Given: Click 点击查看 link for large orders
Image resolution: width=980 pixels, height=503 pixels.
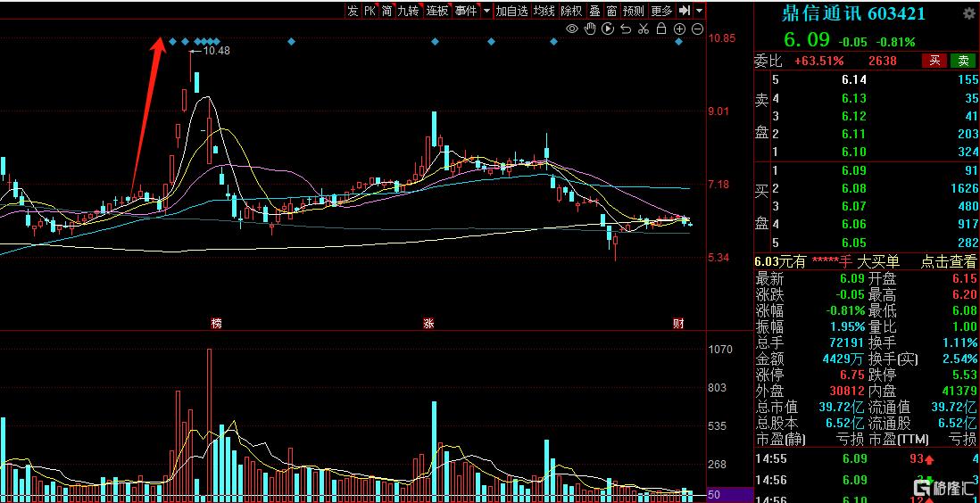Looking at the screenshot, I should click(x=948, y=262).
